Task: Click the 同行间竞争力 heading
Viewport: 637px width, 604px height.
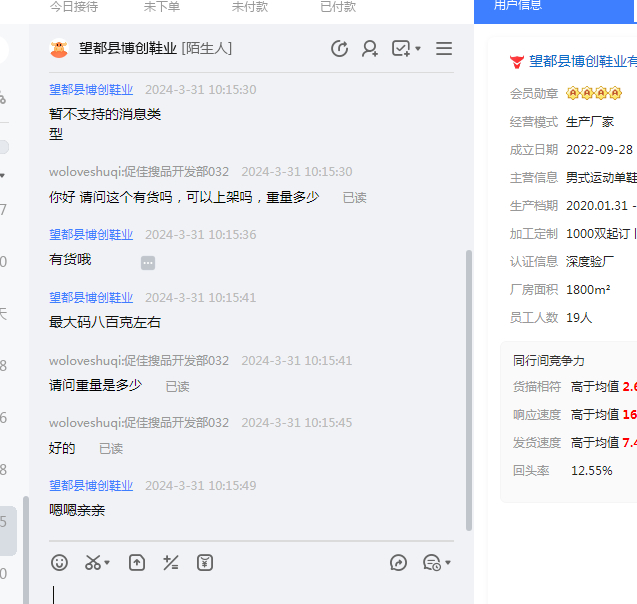Action: click(x=548, y=360)
